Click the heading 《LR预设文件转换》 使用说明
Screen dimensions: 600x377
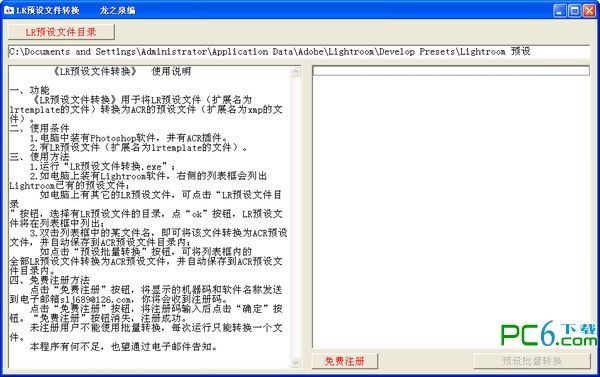tap(122, 72)
